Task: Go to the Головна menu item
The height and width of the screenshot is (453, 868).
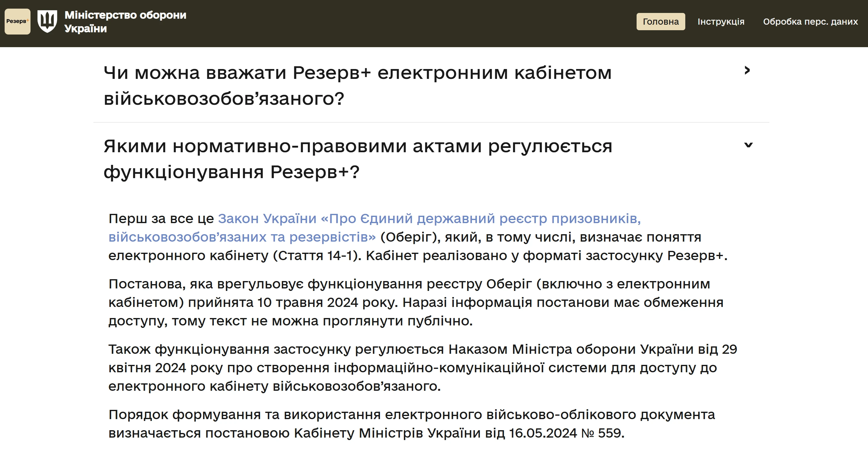Action: click(660, 22)
